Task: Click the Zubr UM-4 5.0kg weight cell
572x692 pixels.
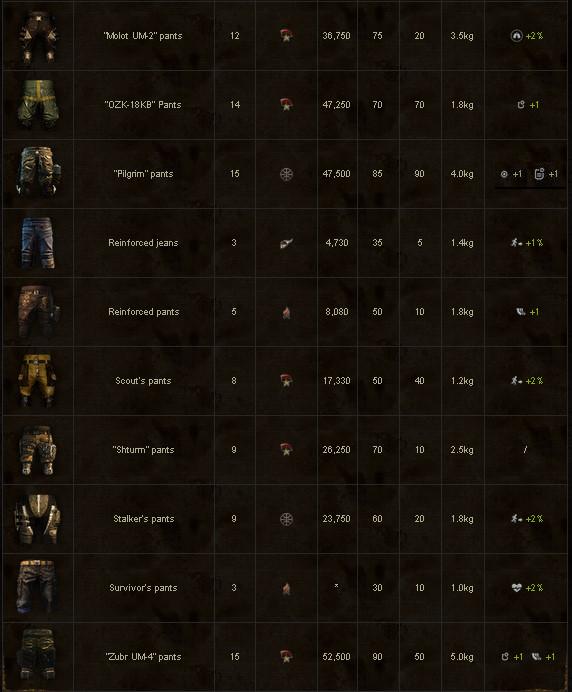Action: pyautogui.click(x=462, y=657)
